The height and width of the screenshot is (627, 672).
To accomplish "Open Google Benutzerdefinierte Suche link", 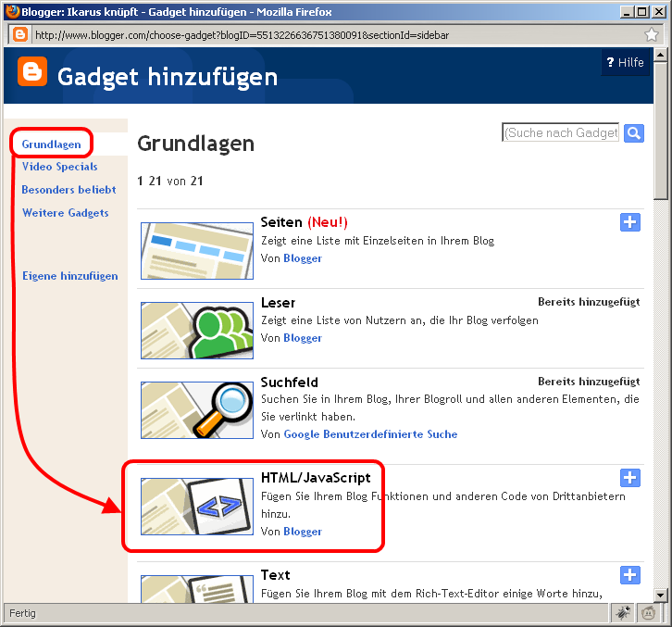I will point(370,434).
